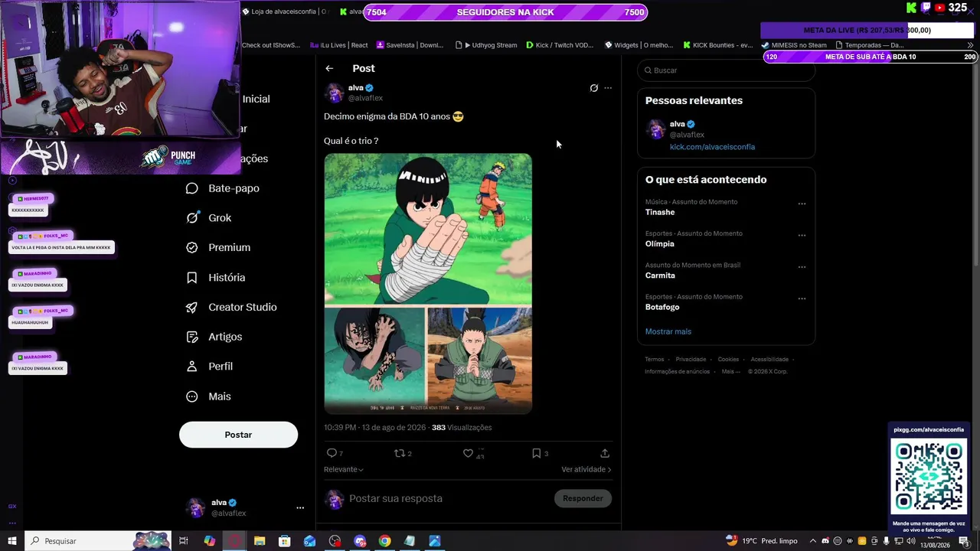Screen dimensions: 980x551
Task: Expand the Mais menu in sidebar
Action: point(208,396)
